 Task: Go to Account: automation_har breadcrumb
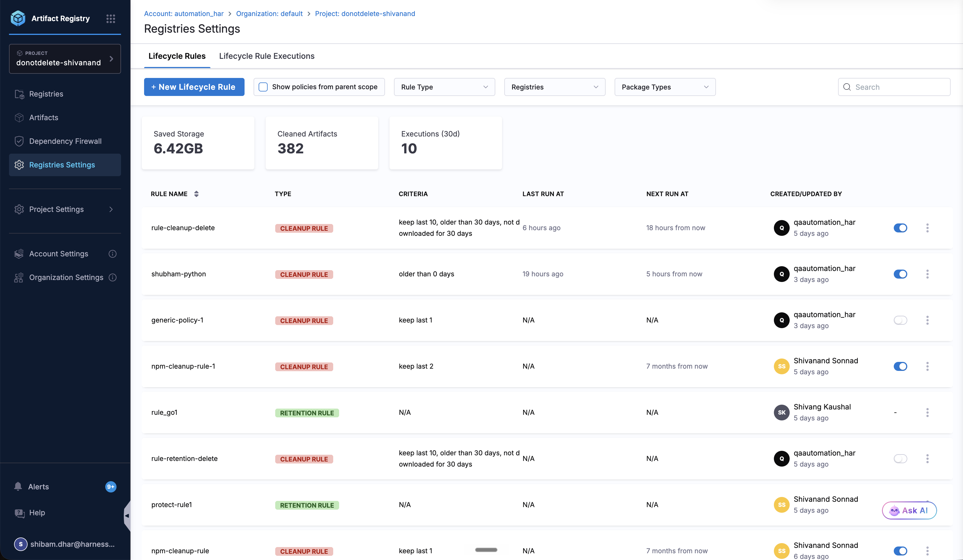[184, 14]
